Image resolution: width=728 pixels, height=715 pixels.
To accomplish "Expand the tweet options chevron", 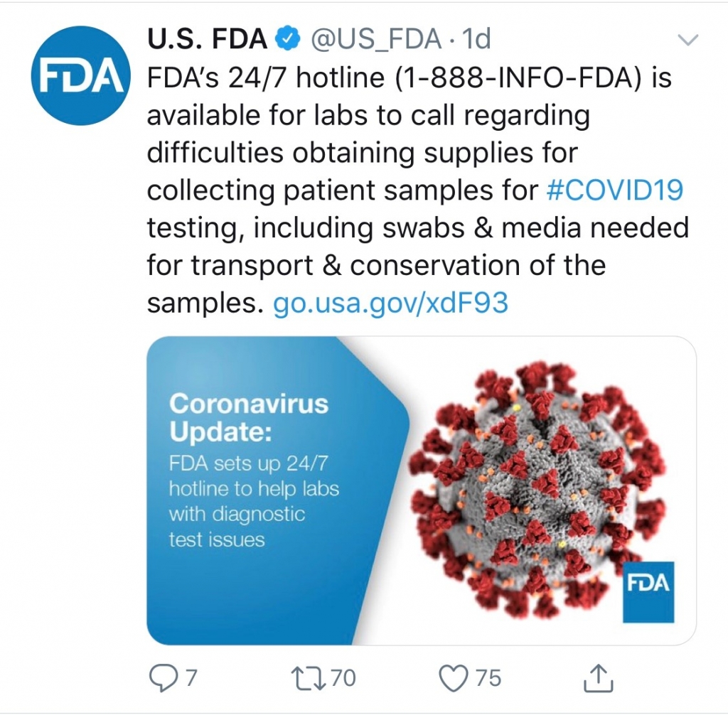I will point(687,40).
